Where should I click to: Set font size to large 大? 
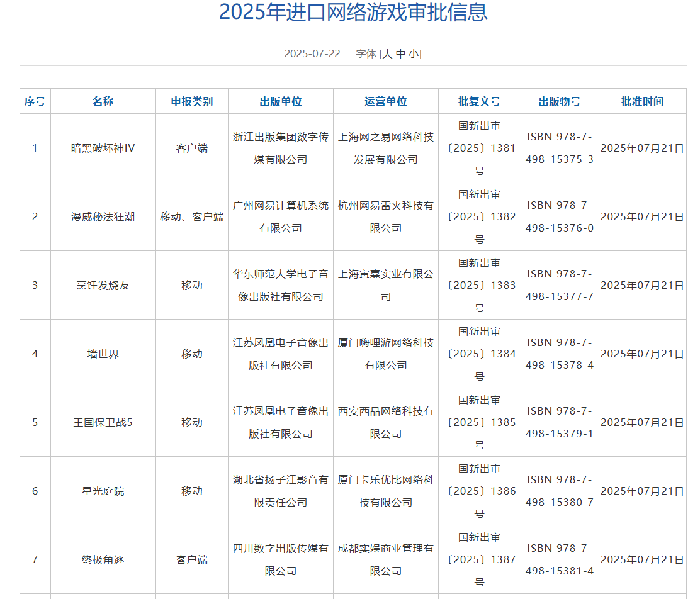pyautogui.click(x=387, y=54)
